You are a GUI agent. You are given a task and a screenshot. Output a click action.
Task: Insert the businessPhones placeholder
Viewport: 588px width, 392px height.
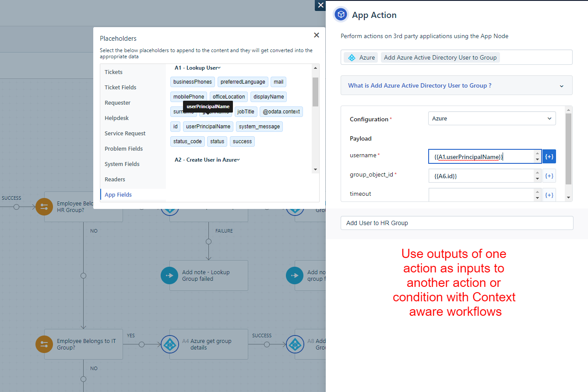pos(192,82)
